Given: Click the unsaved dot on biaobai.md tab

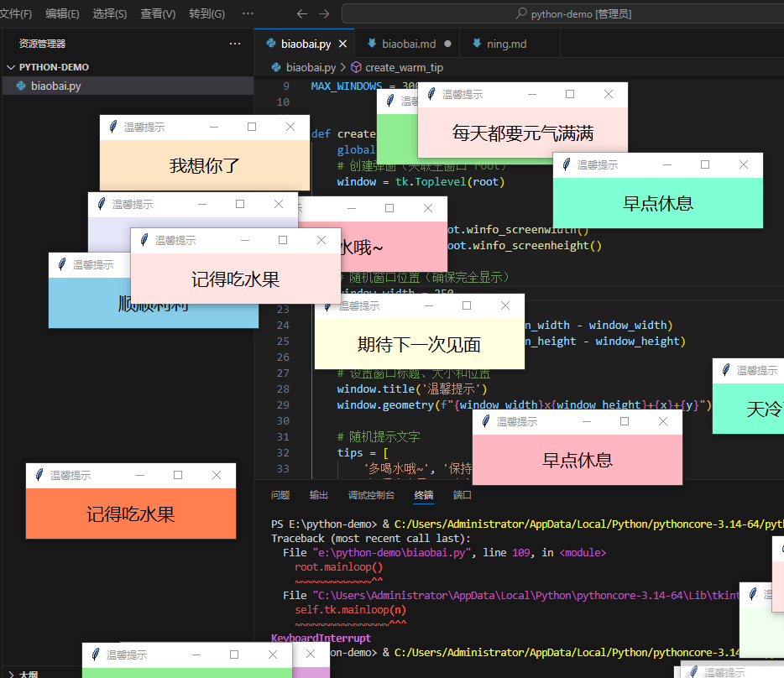Looking at the screenshot, I should click(447, 44).
